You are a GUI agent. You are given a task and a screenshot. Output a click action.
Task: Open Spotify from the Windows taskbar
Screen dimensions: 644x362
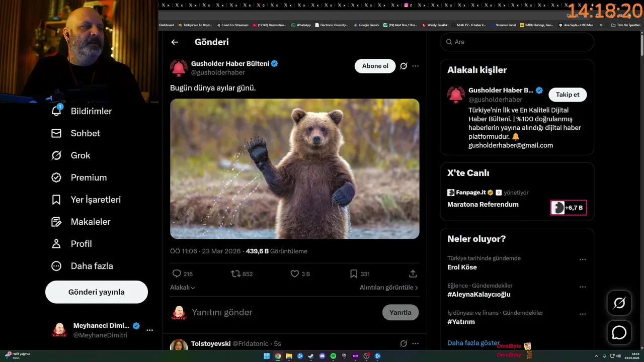(x=333, y=356)
